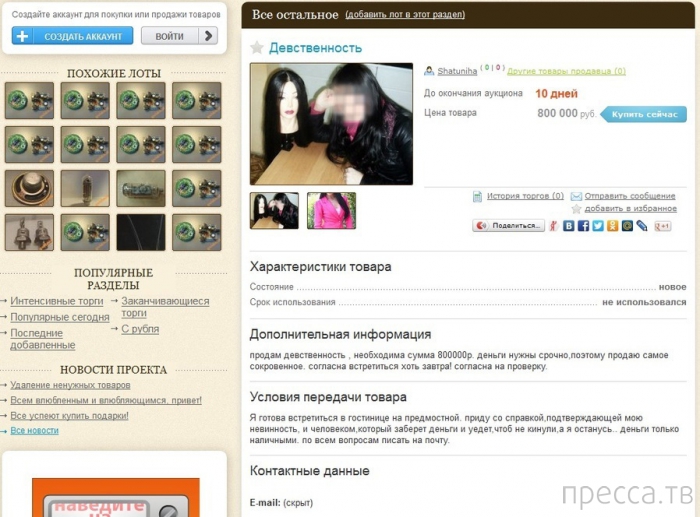Share the lot on Odnoklassniki
Viewport: 700px width, 517px height.
point(612,226)
